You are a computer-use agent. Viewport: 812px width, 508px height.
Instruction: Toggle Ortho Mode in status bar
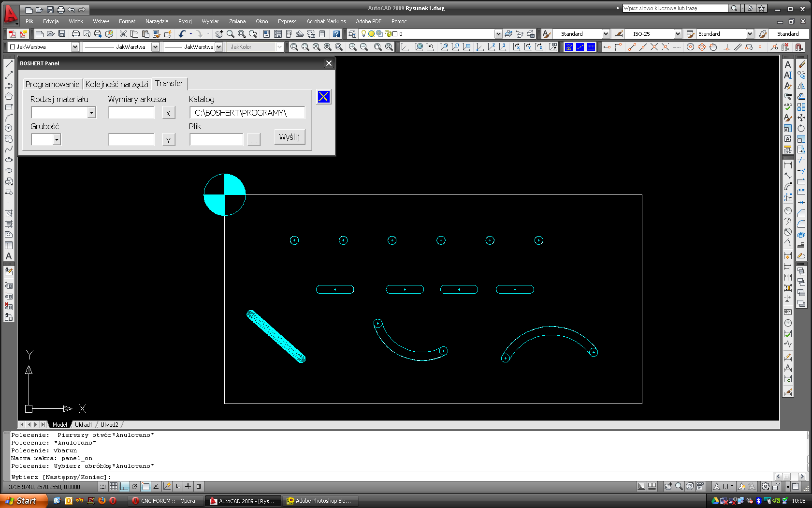(x=124, y=486)
